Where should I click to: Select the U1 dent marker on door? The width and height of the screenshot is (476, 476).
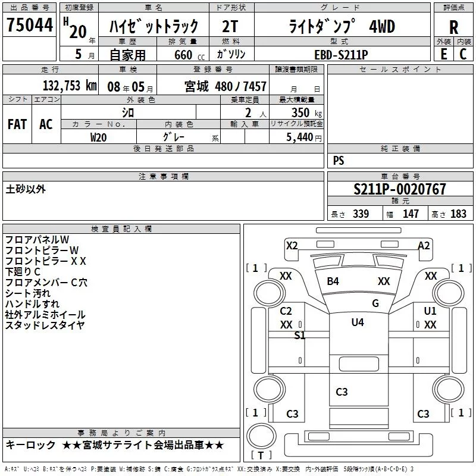[430, 311]
